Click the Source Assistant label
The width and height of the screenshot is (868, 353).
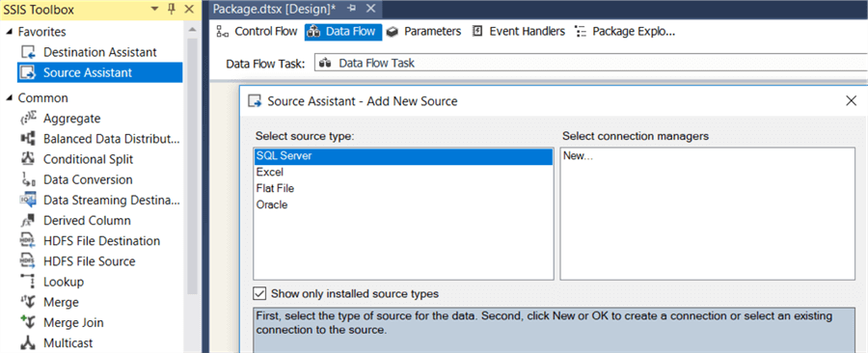(88, 73)
